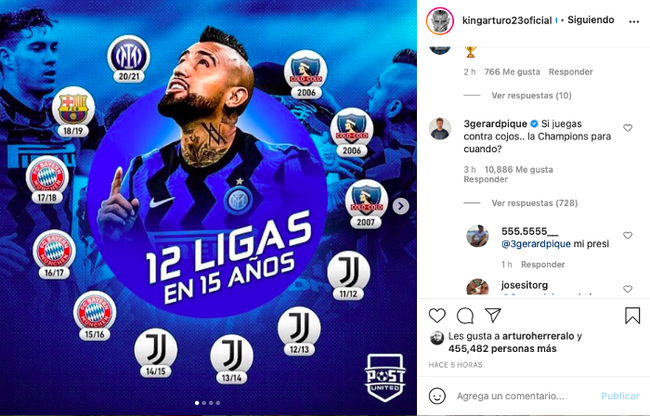Like the 555.5555__ reply
This screenshot has width=650, height=416.
[628, 235]
